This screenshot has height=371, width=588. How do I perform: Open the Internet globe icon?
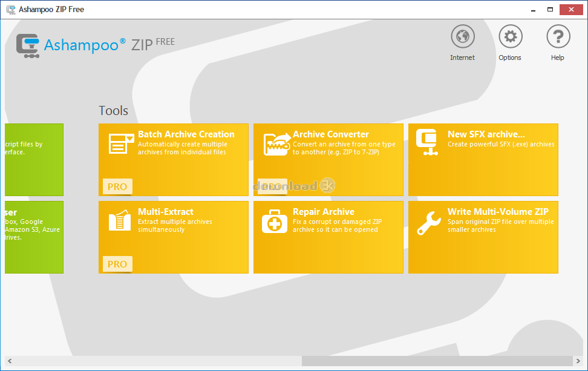click(x=462, y=36)
